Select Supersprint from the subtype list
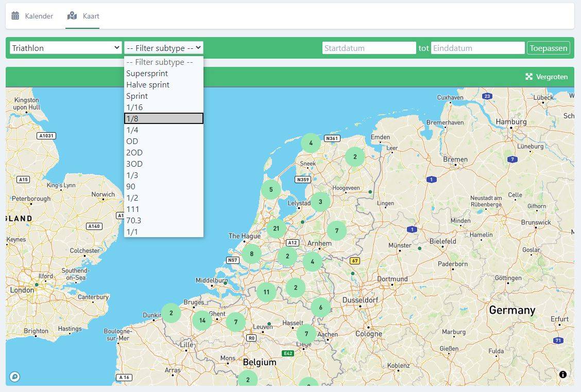The height and width of the screenshot is (392, 581). tap(164, 73)
